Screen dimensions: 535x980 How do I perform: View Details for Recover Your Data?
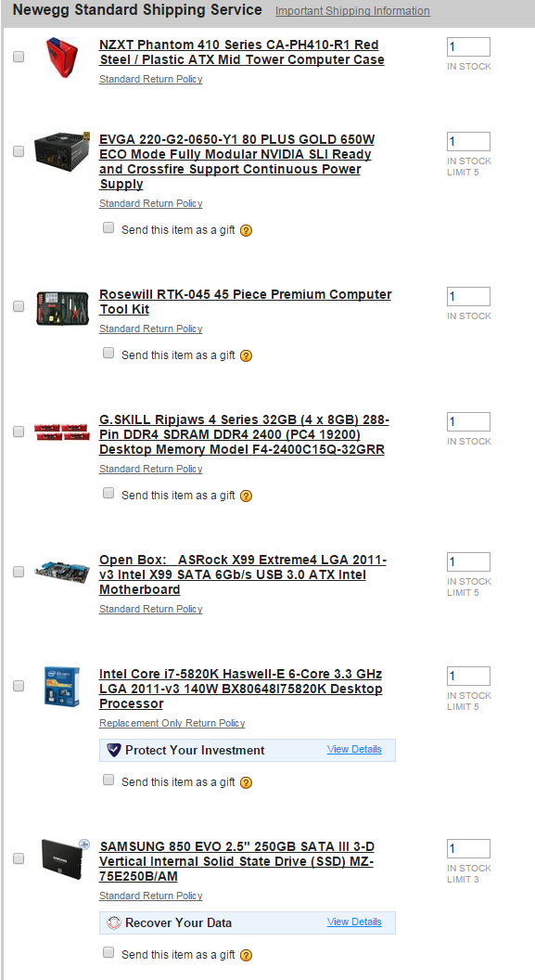coord(354,922)
